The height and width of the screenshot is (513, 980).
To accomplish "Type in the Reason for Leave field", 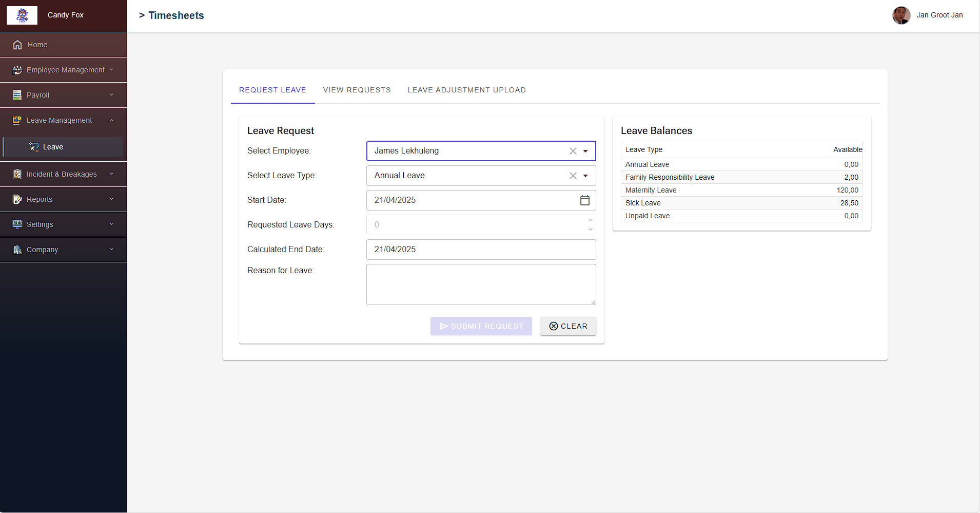I will (480, 284).
